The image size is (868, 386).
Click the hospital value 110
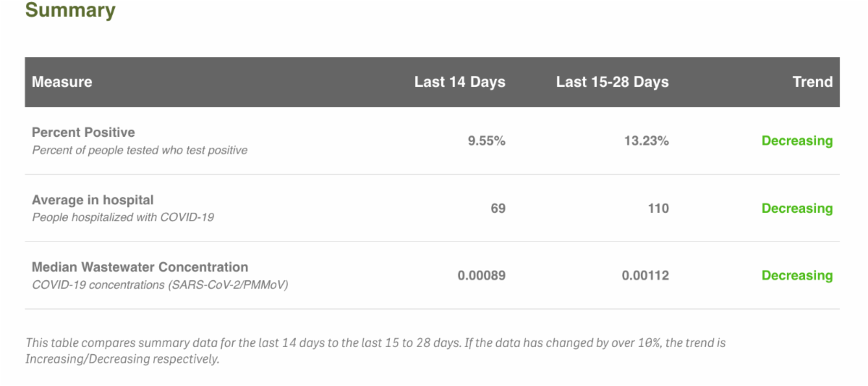(x=658, y=209)
